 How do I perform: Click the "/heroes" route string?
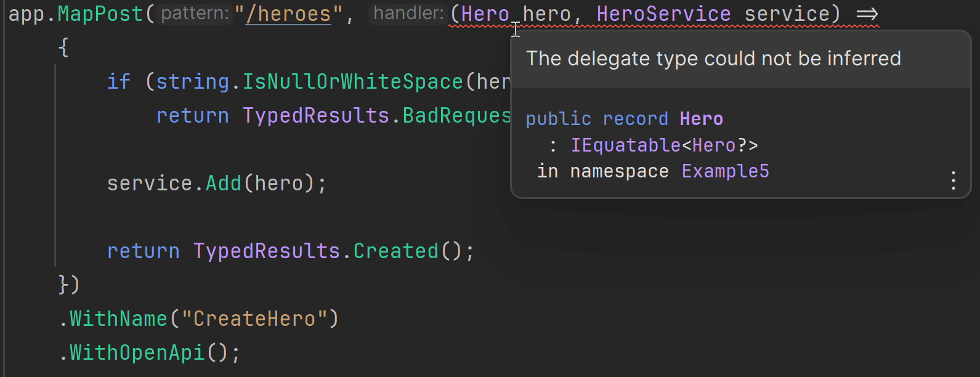[x=288, y=14]
